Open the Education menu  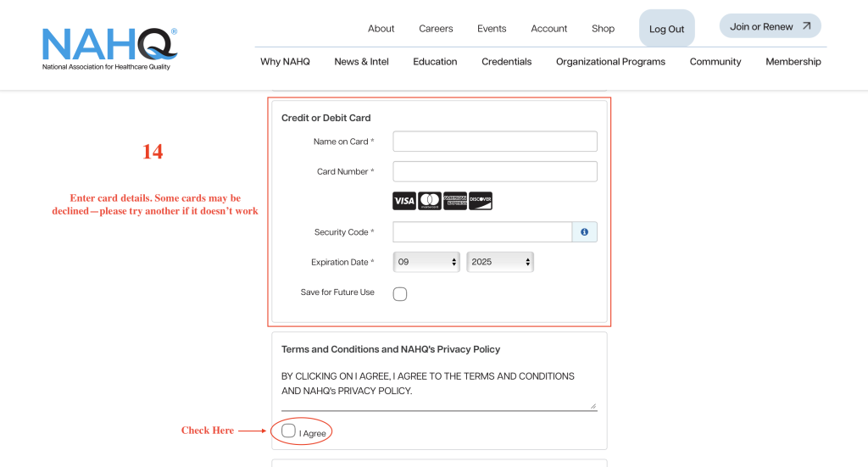[x=435, y=61]
